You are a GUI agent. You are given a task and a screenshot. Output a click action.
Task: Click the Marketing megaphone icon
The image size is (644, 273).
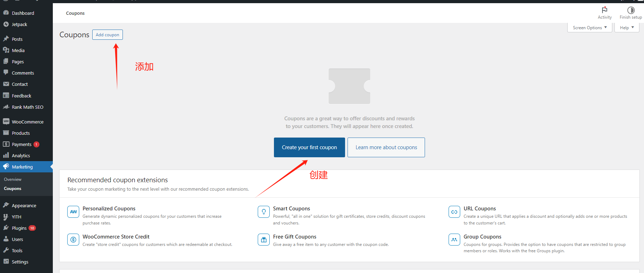6,166
